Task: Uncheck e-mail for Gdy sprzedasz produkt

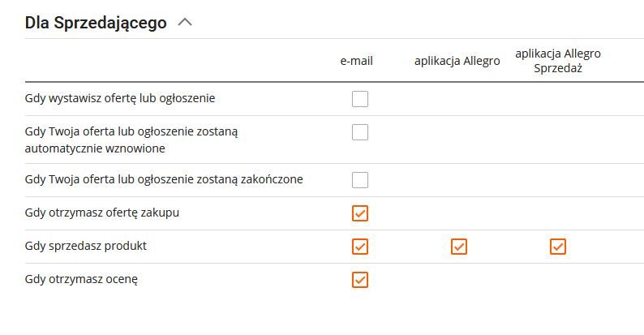Action: coord(360,247)
